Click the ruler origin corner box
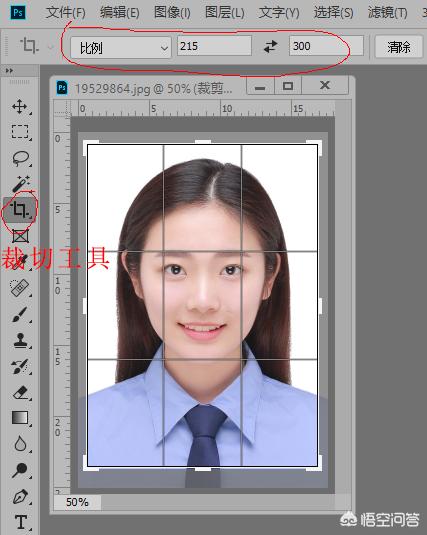Image resolution: width=427 pixels, height=535 pixels. tap(62, 109)
